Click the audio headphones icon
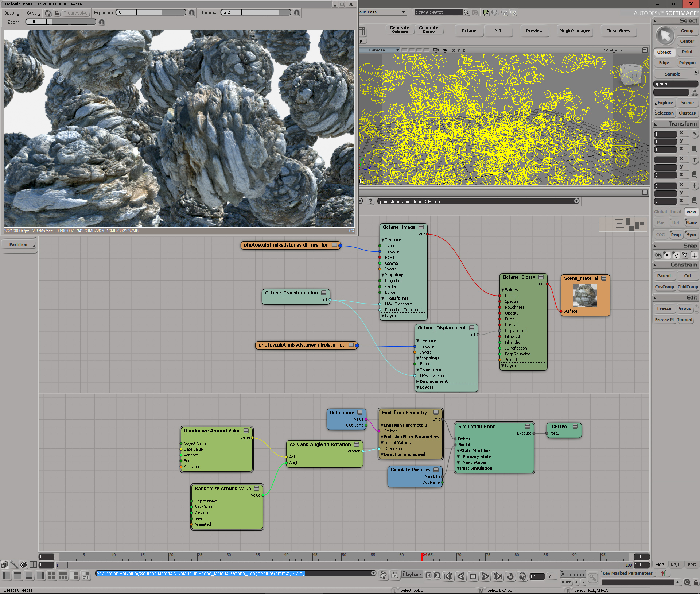The height and width of the screenshot is (594, 700). pos(522,576)
